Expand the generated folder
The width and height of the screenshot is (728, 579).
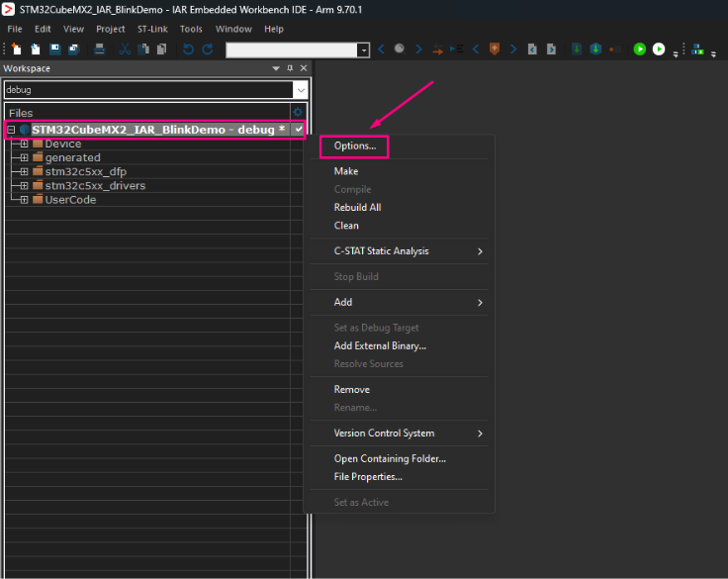[24, 158]
